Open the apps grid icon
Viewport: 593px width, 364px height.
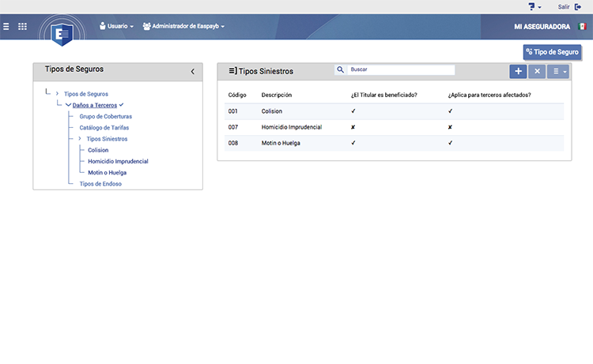[22, 26]
